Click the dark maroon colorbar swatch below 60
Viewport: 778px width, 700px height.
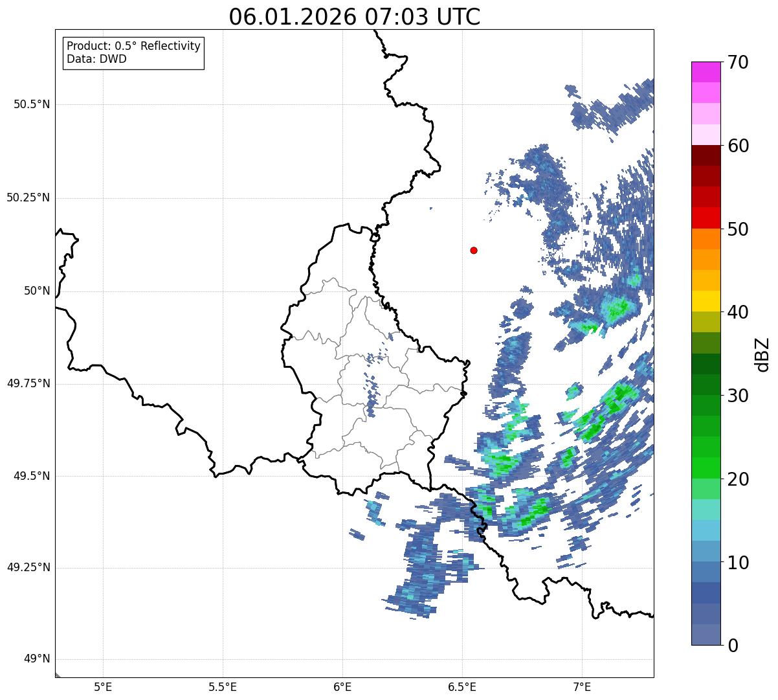click(x=706, y=155)
